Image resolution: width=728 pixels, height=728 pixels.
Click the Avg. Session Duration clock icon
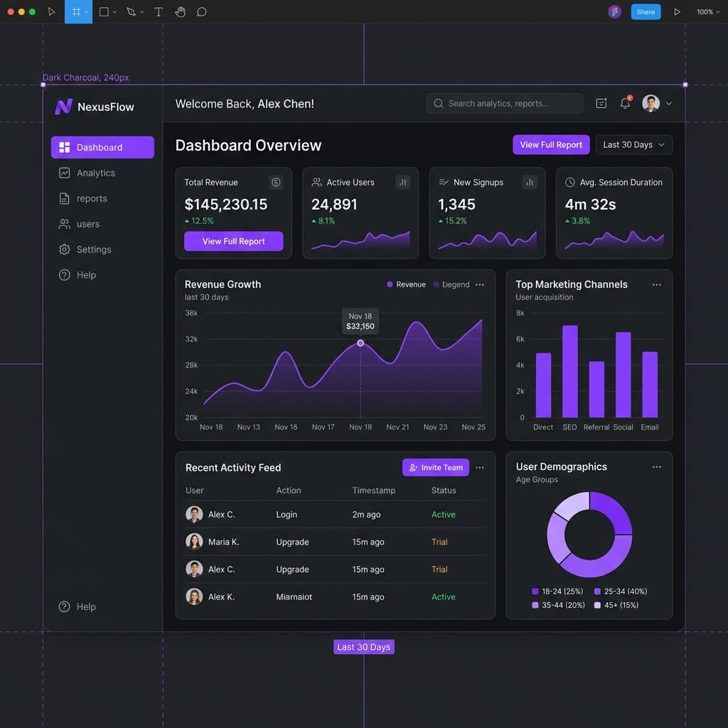tap(569, 182)
